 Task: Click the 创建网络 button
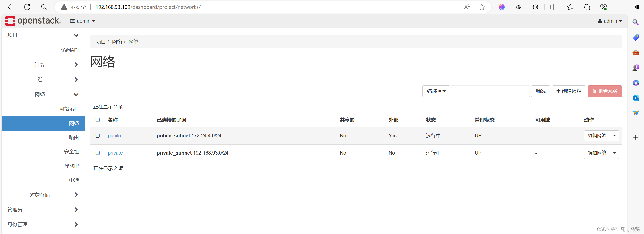tap(569, 91)
